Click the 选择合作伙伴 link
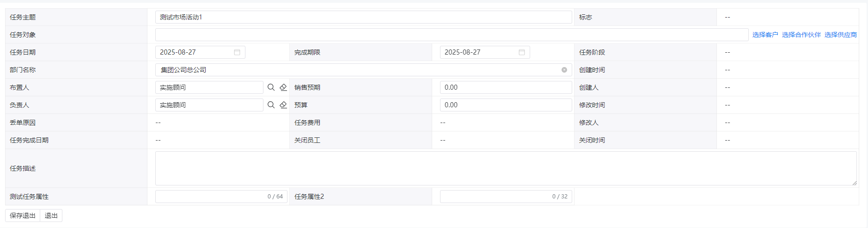 (x=801, y=35)
